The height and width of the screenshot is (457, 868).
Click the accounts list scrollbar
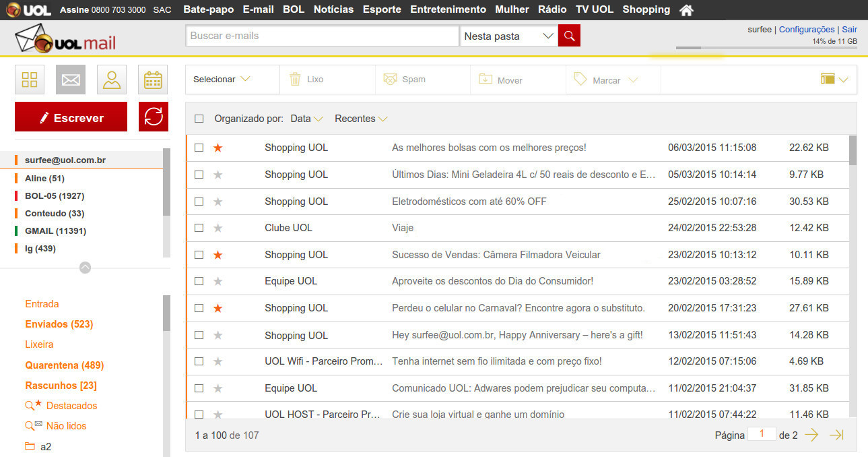pyautogui.click(x=167, y=203)
